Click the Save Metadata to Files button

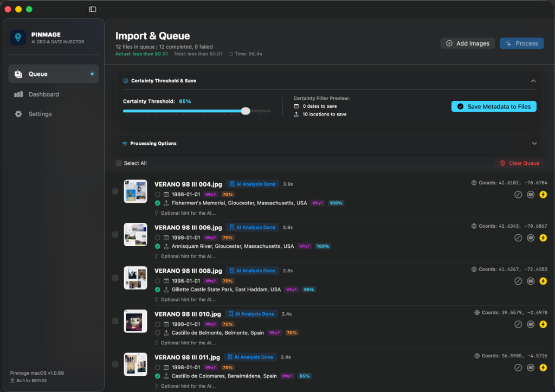(x=494, y=107)
